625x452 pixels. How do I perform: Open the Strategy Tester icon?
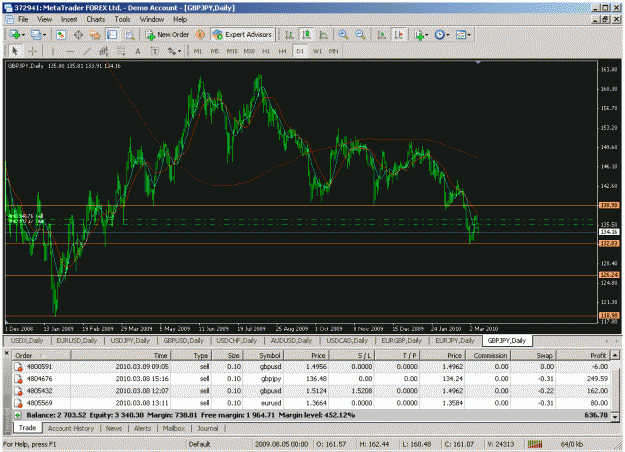click(x=130, y=35)
